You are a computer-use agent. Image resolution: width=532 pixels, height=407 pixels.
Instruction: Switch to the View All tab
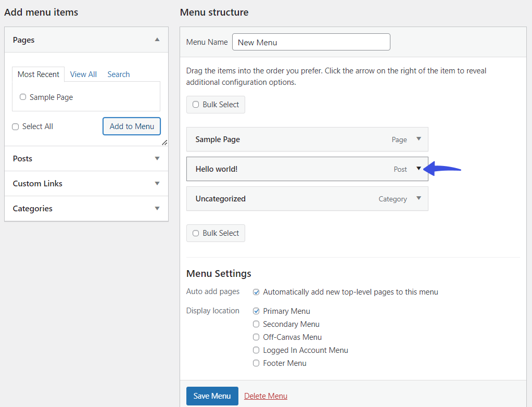[x=83, y=74]
